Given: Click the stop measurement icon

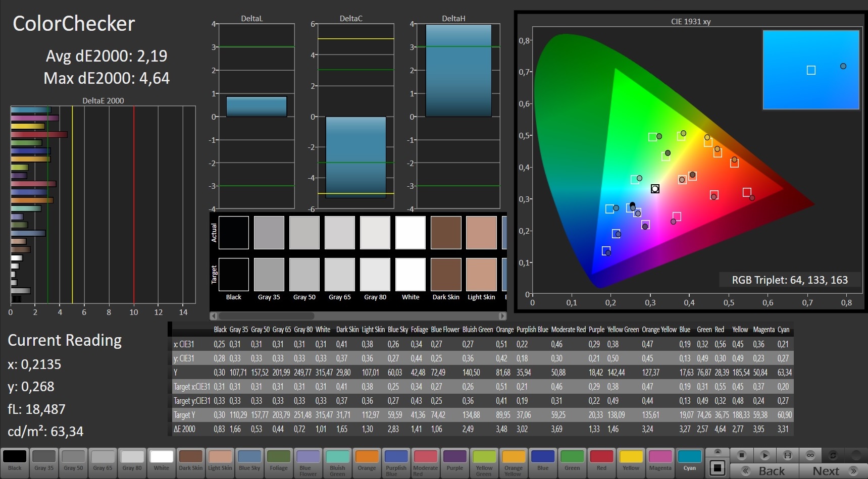Looking at the screenshot, I should tap(741, 455).
